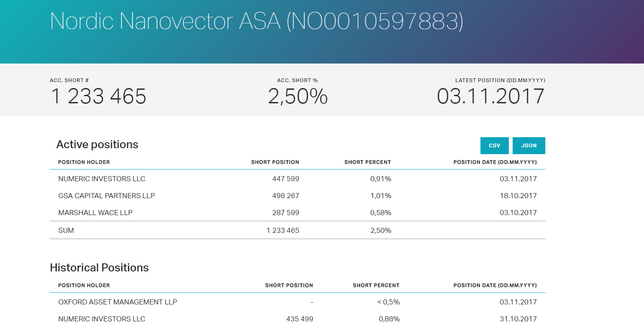The image size is (644, 329).
Task: Click the large latest position date 03.11.2017
Action: point(490,97)
